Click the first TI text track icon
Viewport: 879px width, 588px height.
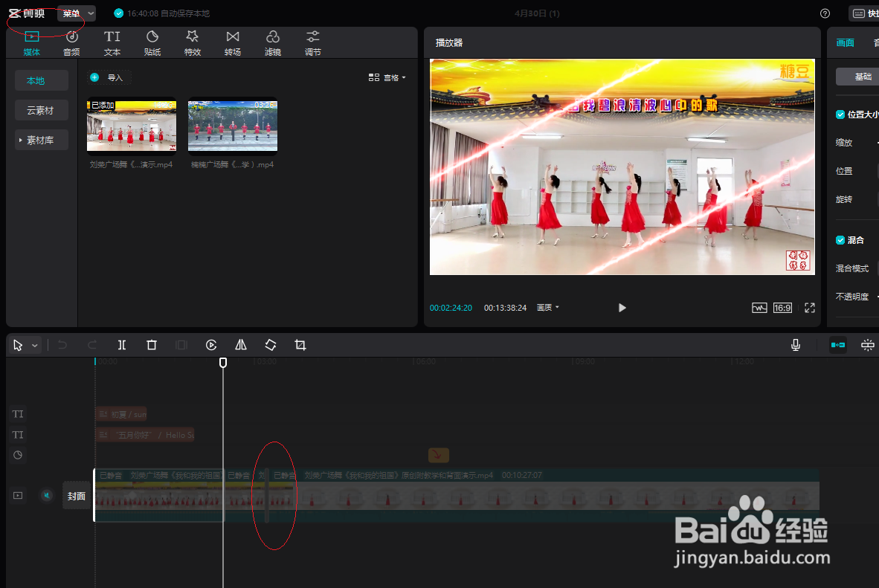pos(18,414)
